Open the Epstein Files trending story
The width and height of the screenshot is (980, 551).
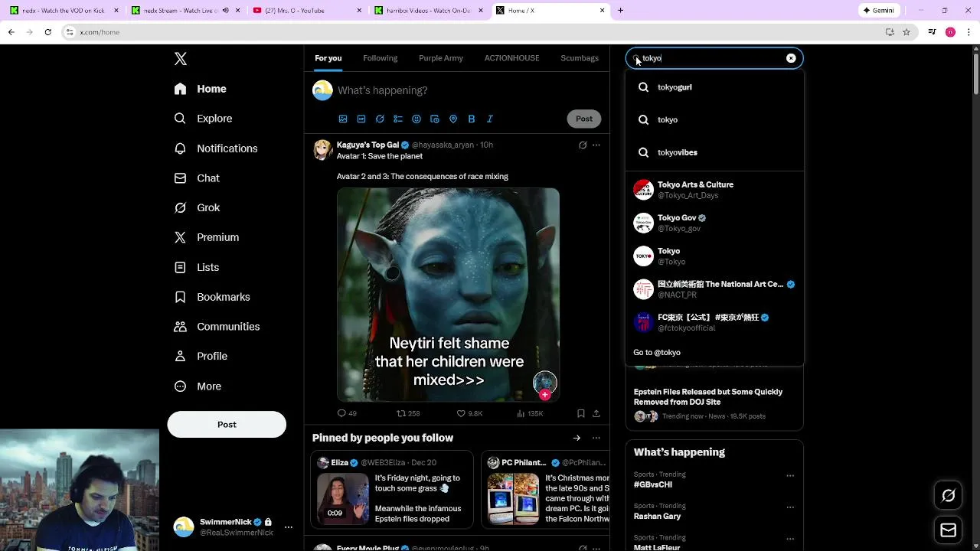[x=714, y=403]
